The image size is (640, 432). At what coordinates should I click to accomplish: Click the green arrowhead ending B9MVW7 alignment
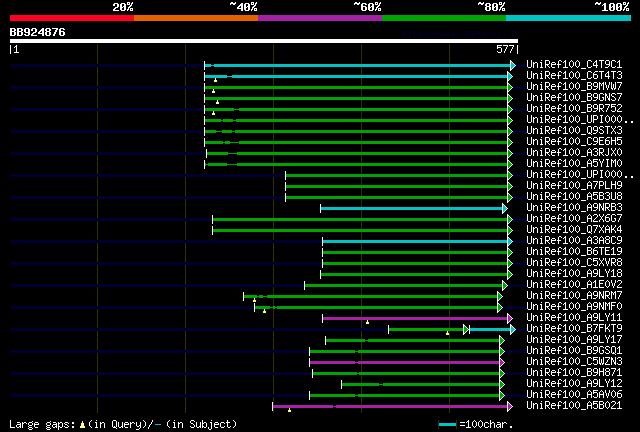[x=510, y=87]
